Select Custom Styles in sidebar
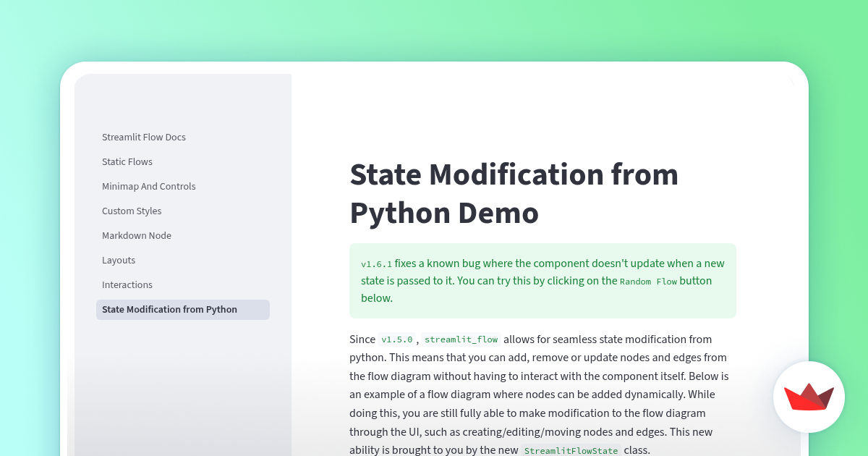This screenshot has width=868, height=456. coord(132,211)
